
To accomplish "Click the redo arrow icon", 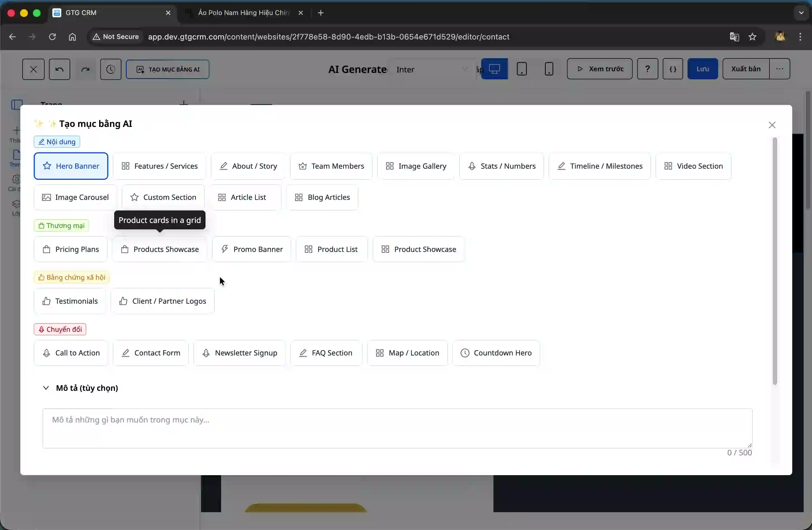I will point(85,69).
